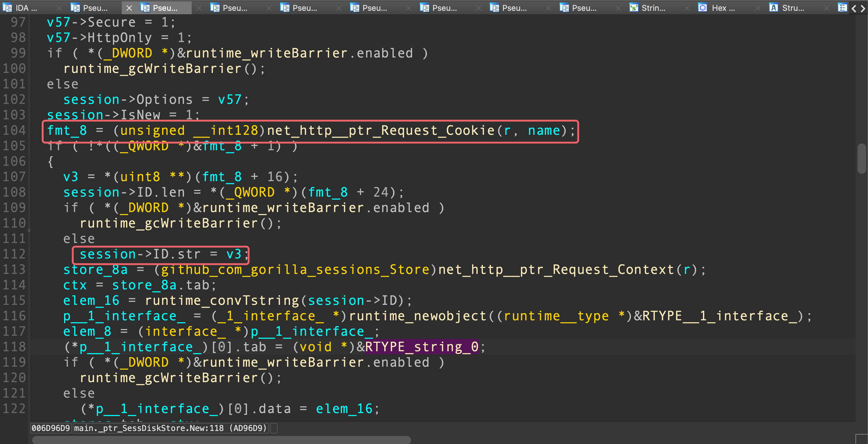Click the Structures tab icon

coord(774,7)
